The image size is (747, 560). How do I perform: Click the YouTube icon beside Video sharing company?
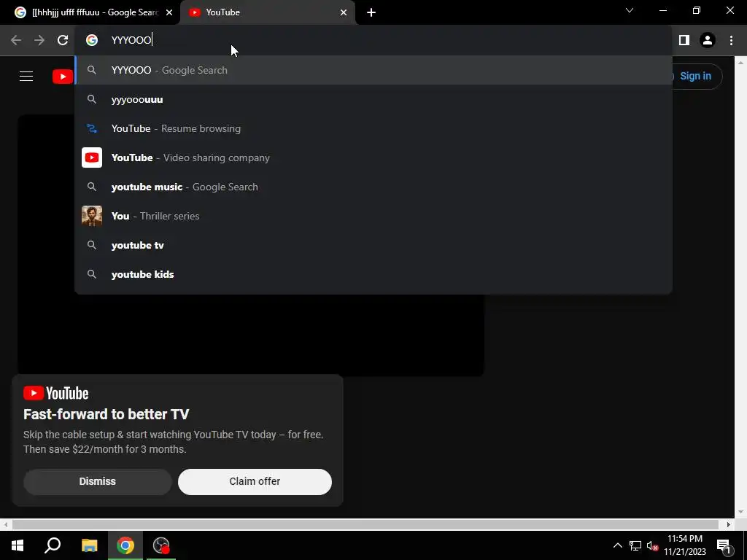tap(92, 157)
